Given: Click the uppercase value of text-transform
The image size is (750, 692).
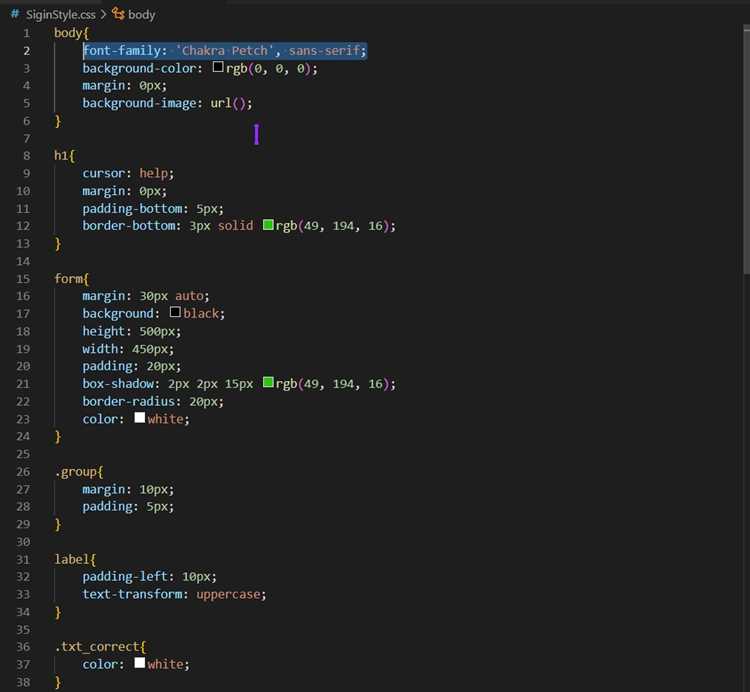Looking at the screenshot, I should [x=228, y=594].
